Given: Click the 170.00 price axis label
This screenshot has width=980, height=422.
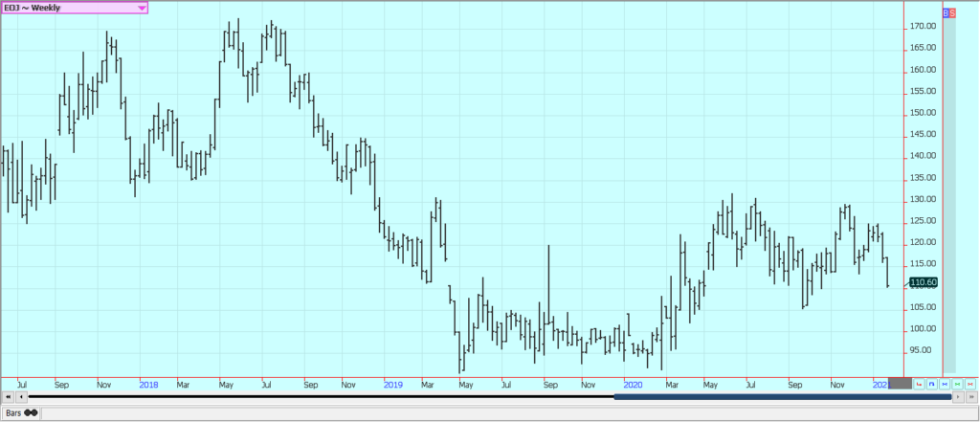Looking at the screenshot, I should click(923, 27).
